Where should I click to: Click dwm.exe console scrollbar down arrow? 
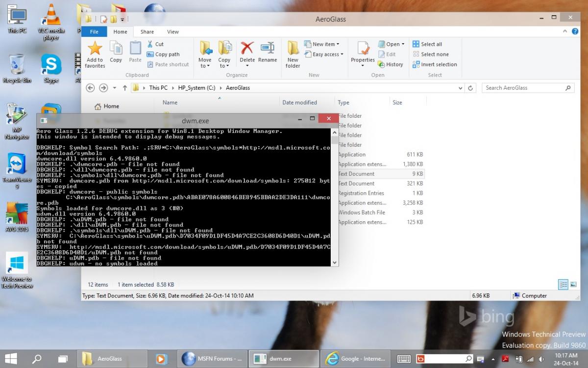point(335,263)
